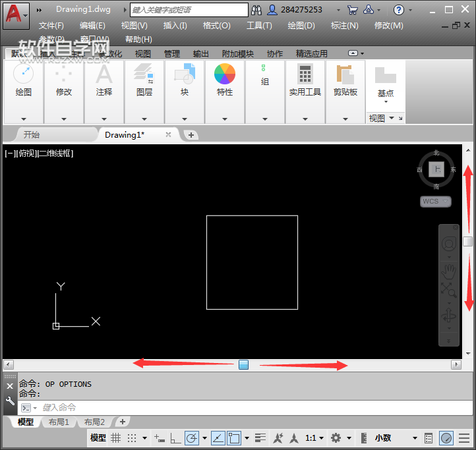Toggle the grid display in status bar
The width and height of the screenshot is (476, 450).
(x=116, y=438)
